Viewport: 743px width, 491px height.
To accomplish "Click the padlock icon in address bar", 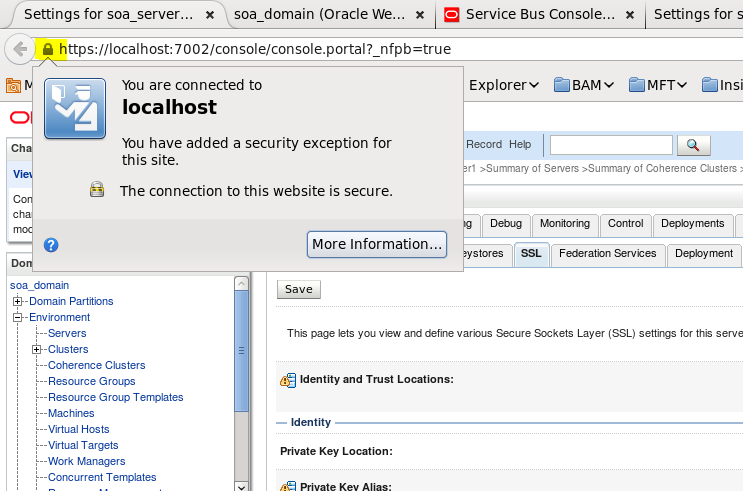I will pyautogui.click(x=48, y=49).
